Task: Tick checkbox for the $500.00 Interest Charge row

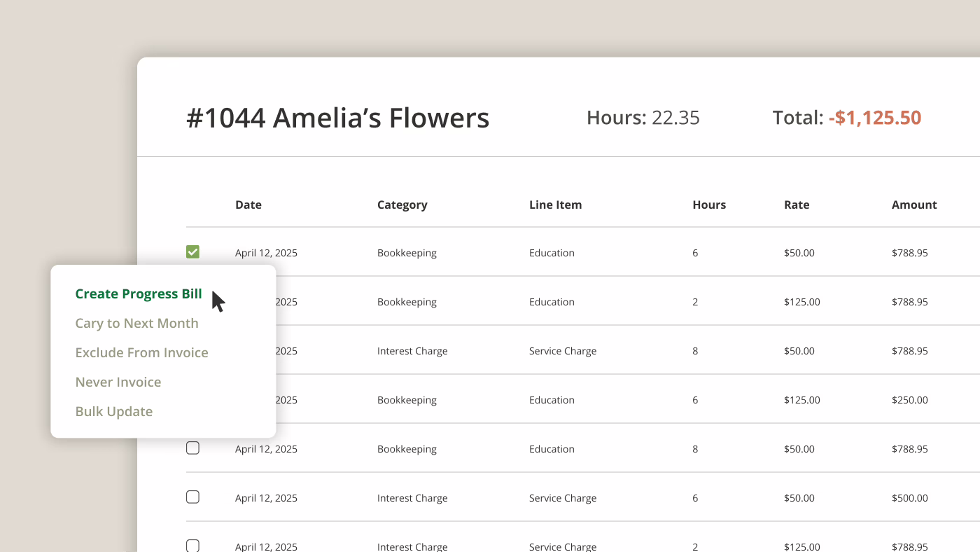Action: 192,497
